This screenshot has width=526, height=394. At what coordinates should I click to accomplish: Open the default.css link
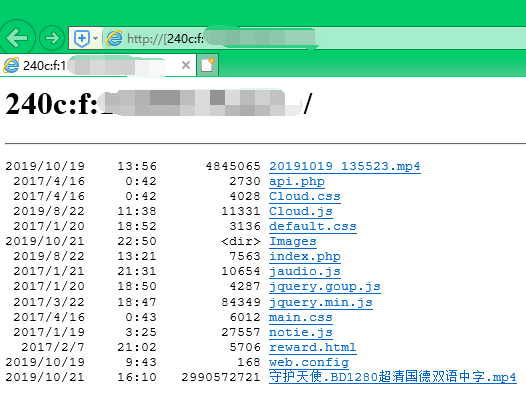pyautogui.click(x=313, y=226)
